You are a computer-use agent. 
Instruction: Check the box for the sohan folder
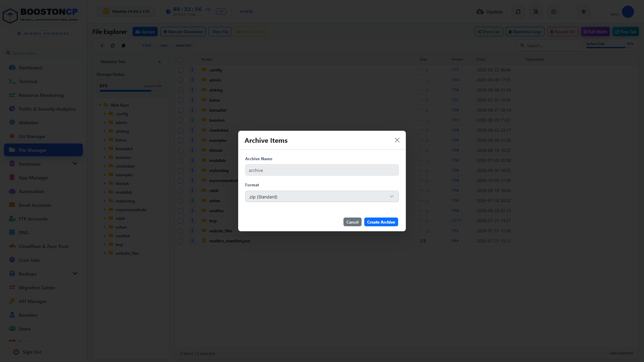[180, 201]
